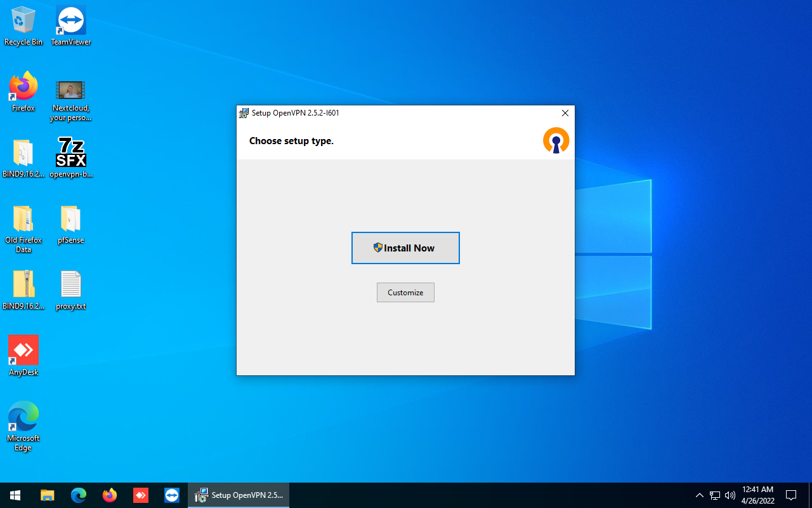Select the Setup OpenVPN taskbar item

(239, 495)
